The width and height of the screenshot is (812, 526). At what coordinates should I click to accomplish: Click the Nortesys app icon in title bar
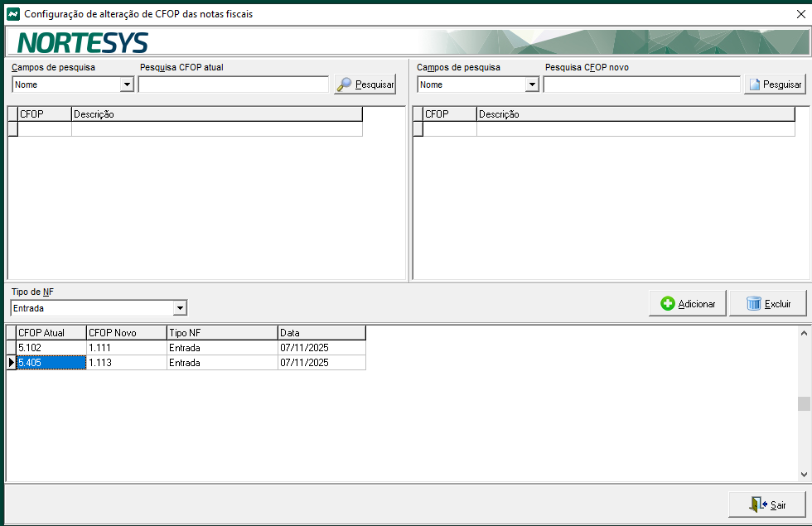coord(12,14)
